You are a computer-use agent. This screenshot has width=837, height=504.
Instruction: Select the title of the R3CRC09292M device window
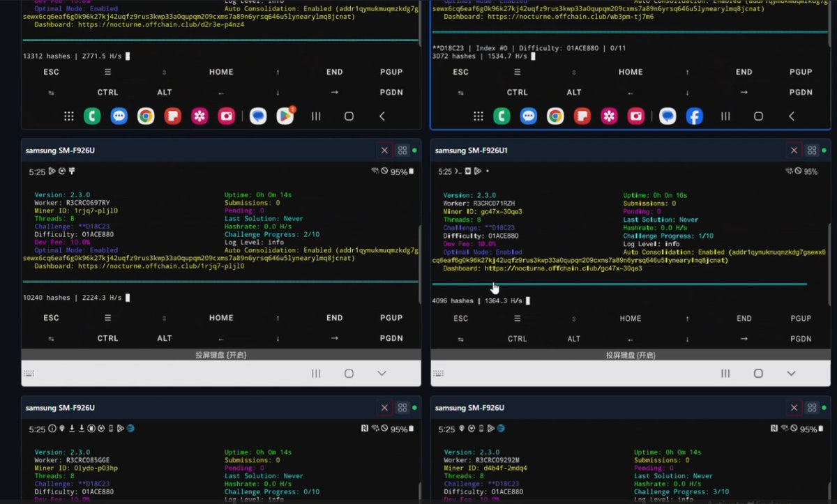tap(469, 408)
